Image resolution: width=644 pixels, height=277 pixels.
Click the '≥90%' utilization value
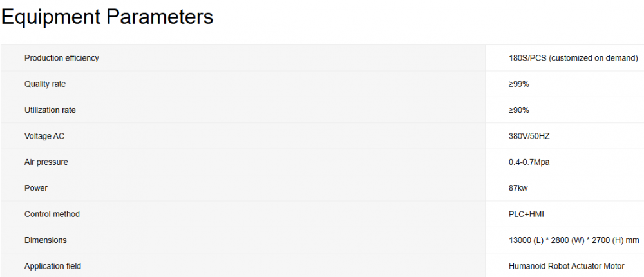pyautogui.click(x=519, y=110)
